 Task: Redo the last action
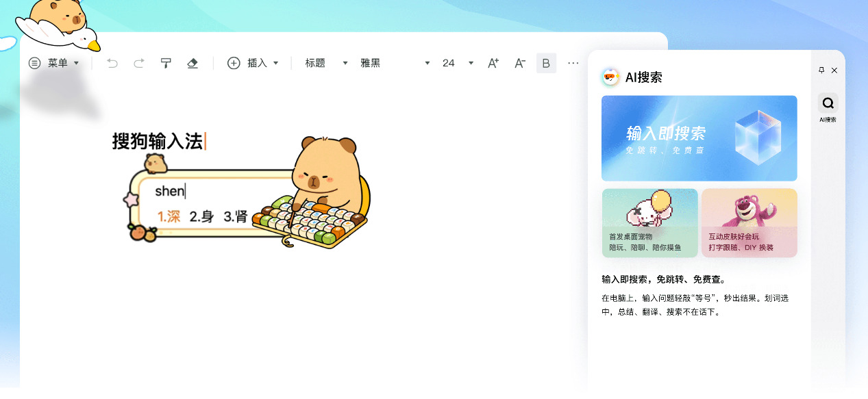(x=139, y=63)
